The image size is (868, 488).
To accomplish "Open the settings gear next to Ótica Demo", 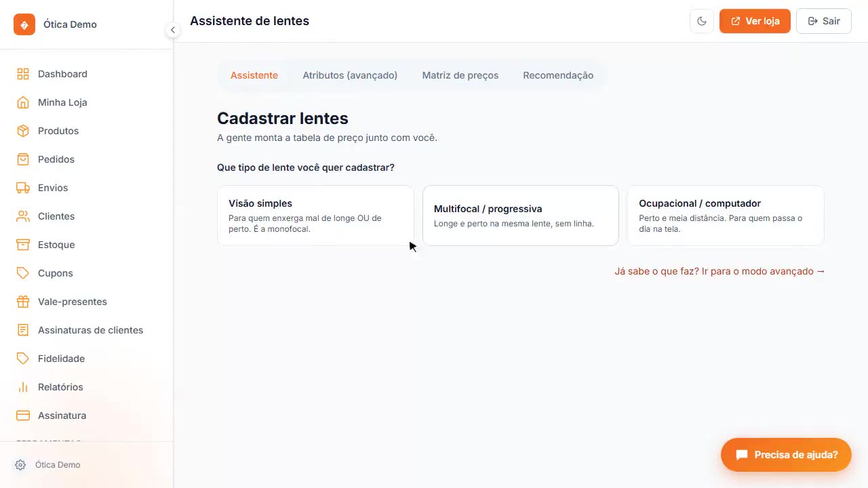I will click(x=20, y=465).
